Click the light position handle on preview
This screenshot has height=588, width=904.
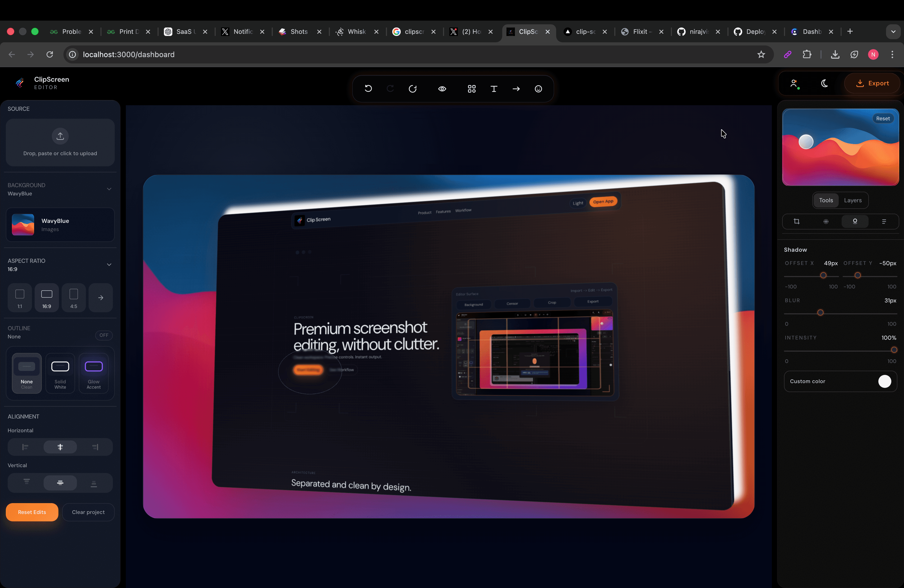coord(806,142)
